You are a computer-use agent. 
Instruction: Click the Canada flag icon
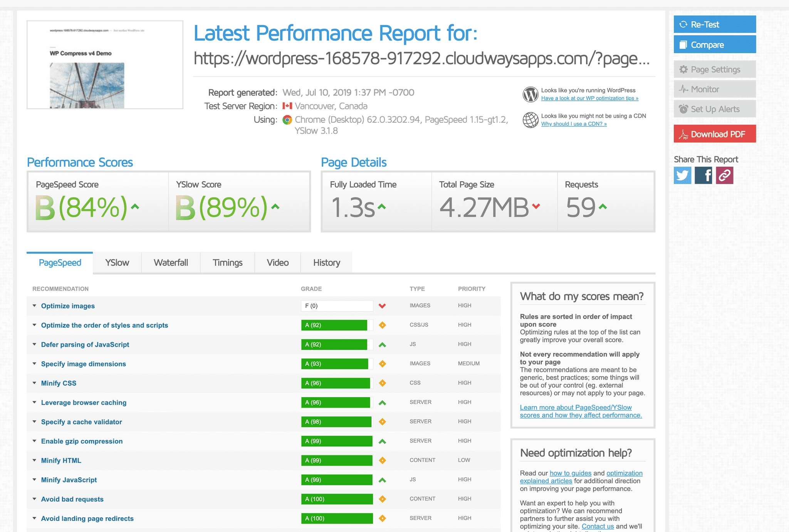(x=287, y=106)
